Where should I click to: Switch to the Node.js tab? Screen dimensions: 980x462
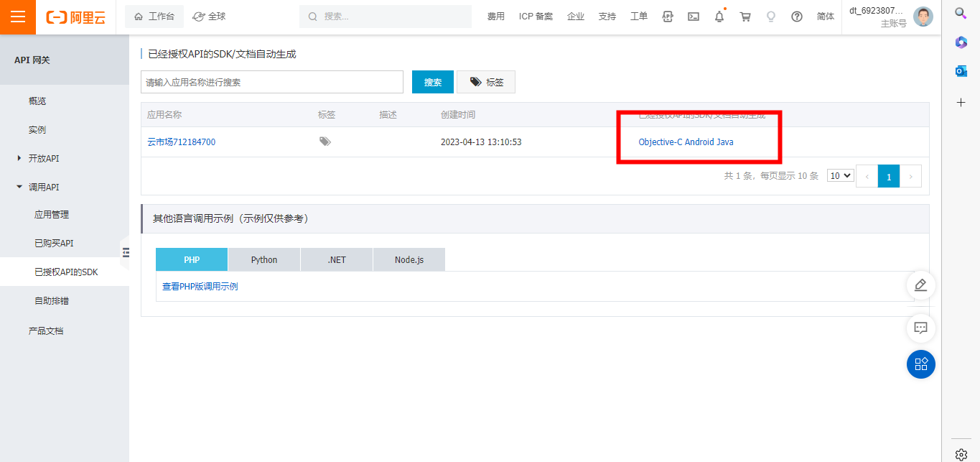pyautogui.click(x=409, y=259)
